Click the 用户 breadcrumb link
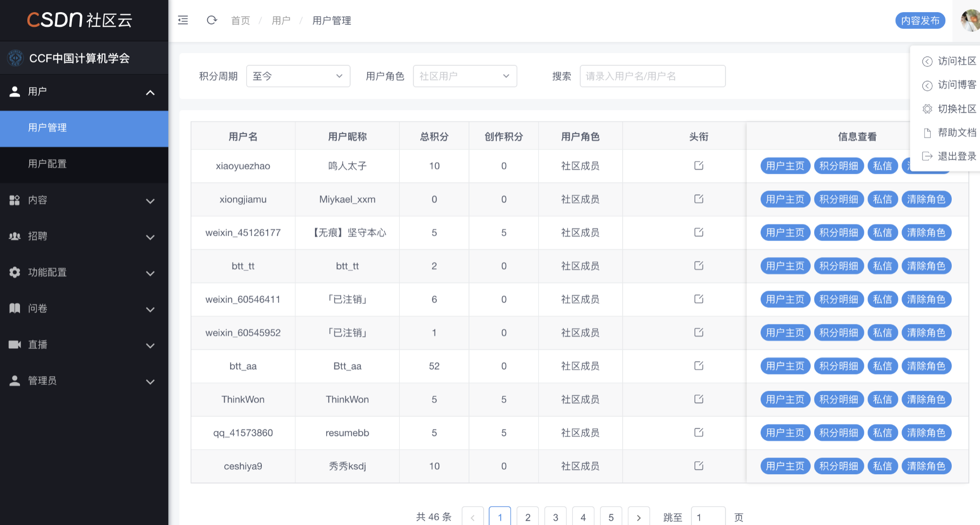 click(x=281, y=20)
